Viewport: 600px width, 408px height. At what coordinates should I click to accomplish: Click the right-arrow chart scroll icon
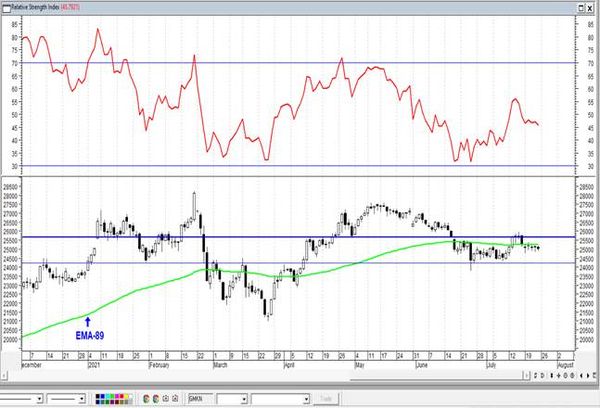pos(588,375)
